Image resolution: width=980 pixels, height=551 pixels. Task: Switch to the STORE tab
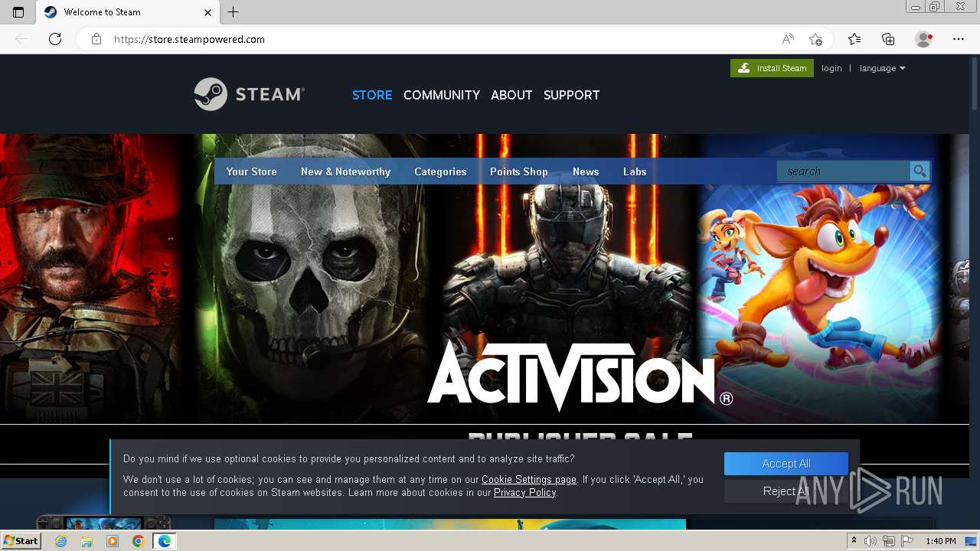click(x=372, y=95)
